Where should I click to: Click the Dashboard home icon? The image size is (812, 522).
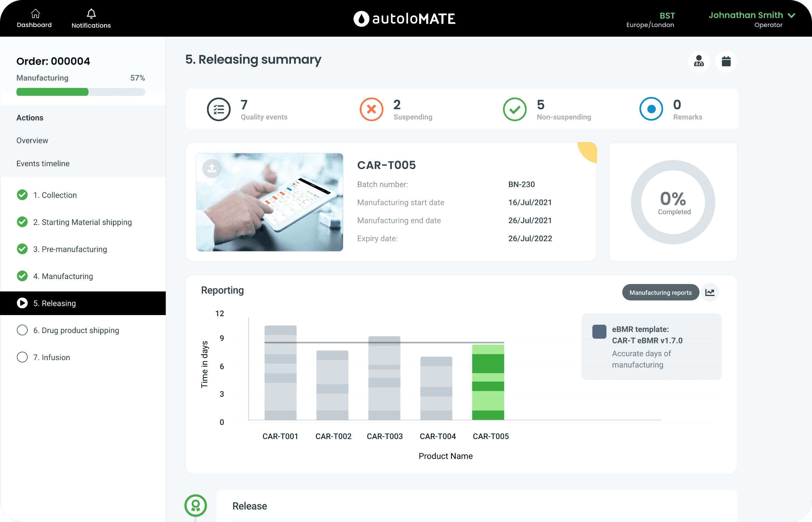[35, 14]
